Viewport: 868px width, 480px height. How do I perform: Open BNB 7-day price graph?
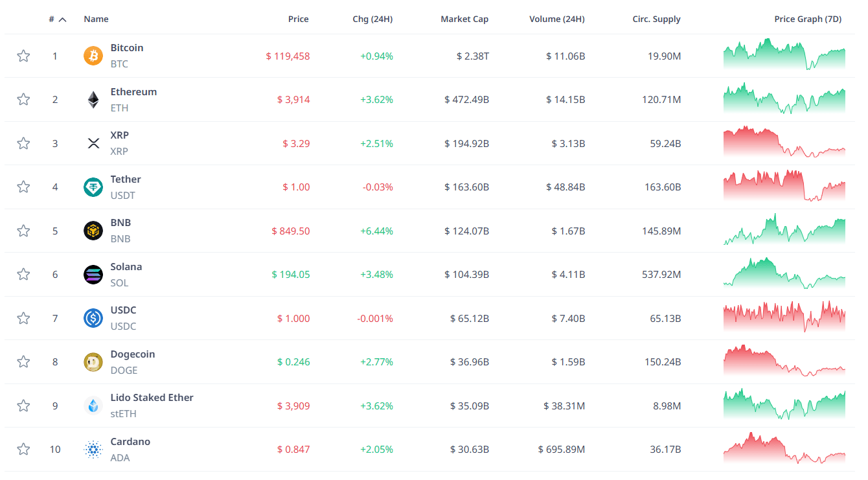coord(784,229)
